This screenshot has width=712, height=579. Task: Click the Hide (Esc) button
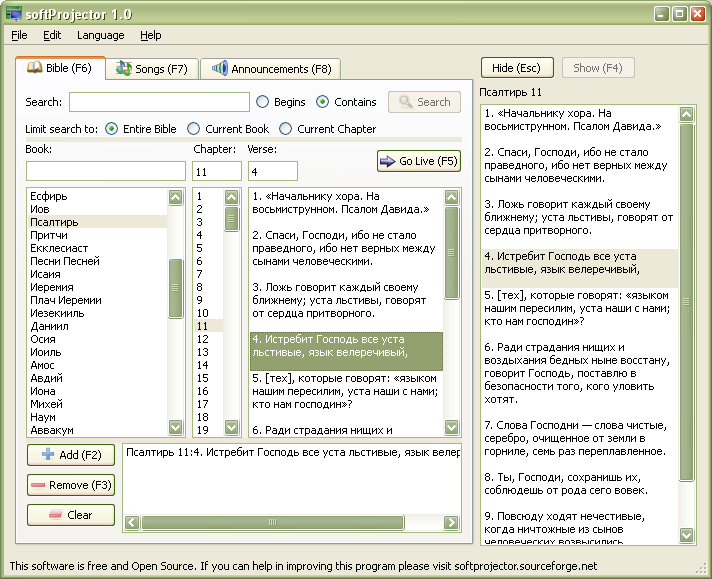517,68
